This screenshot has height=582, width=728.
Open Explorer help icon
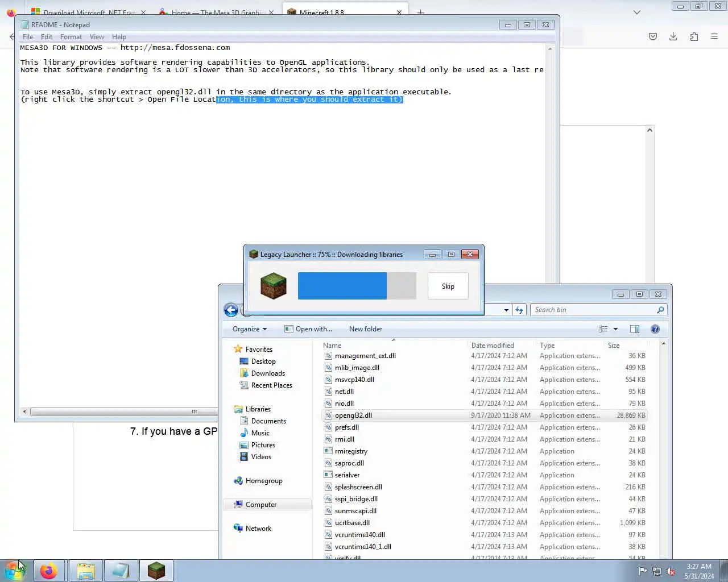coord(655,329)
